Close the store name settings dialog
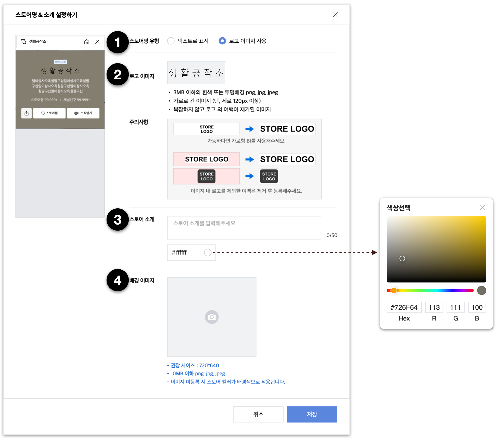Viewport: 504px width, 445px height. [335, 15]
